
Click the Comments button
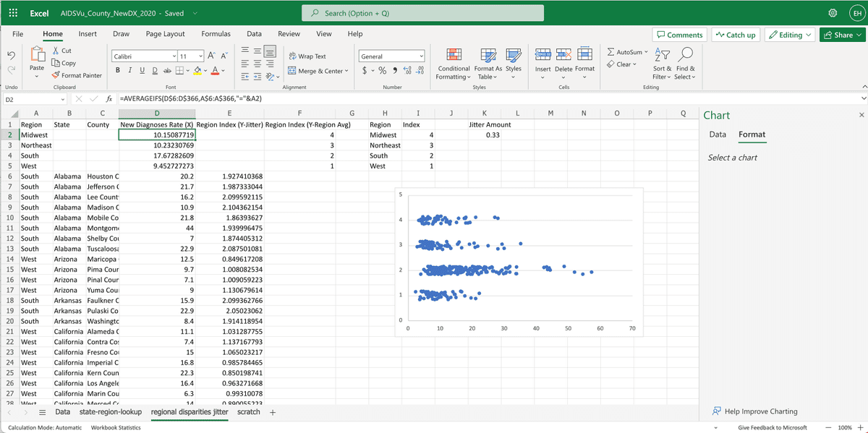click(679, 34)
